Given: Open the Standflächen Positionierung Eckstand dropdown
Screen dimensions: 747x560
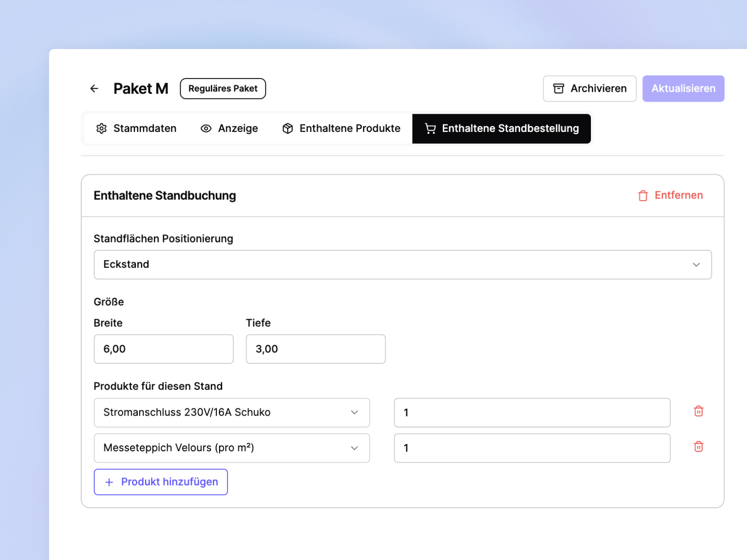Looking at the screenshot, I should point(403,265).
